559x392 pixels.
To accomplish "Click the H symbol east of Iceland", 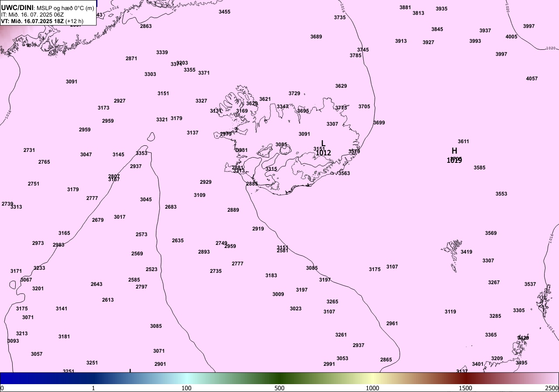I will tap(454, 151).
